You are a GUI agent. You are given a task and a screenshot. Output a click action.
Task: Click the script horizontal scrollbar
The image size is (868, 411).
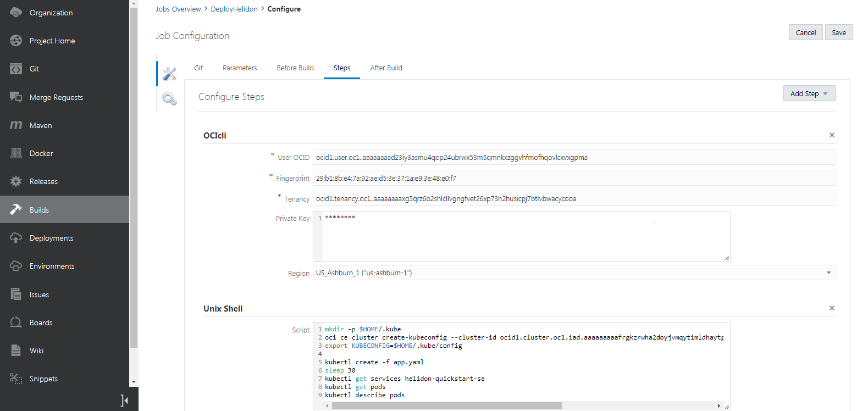pyautogui.click(x=446, y=406)
